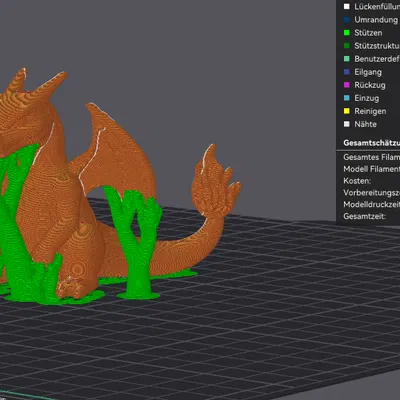Select the Eilgang legend entry

tap(368, 72)
